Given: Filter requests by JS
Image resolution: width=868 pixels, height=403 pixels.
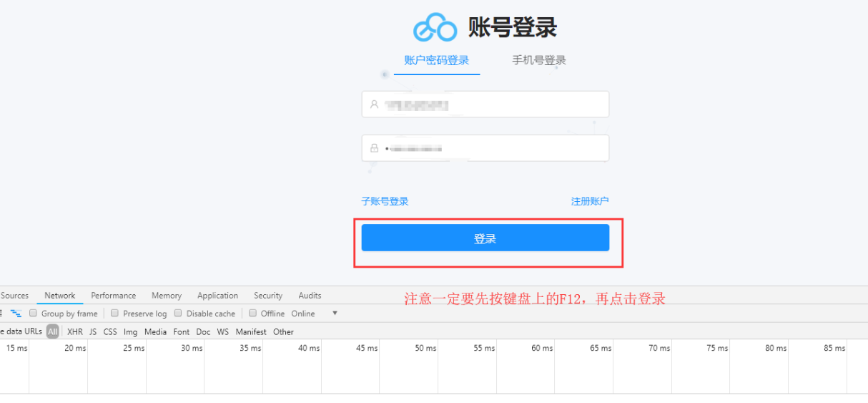Looking at the screenshot, I should coord(93,331).
